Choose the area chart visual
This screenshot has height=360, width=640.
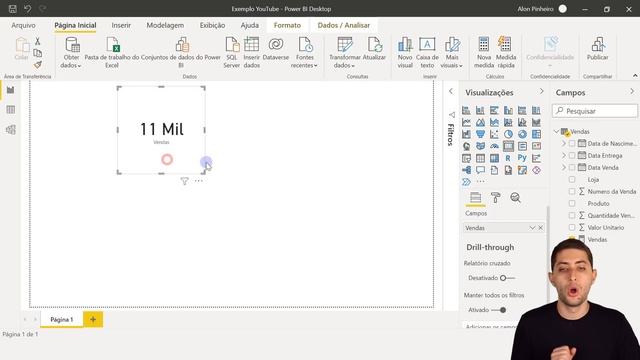(x=480, y=122)
